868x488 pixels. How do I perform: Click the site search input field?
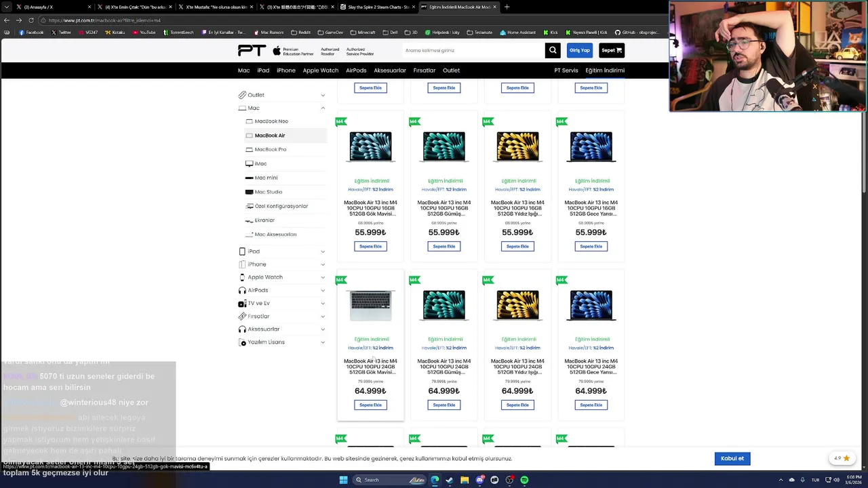(x=473, y=50)
